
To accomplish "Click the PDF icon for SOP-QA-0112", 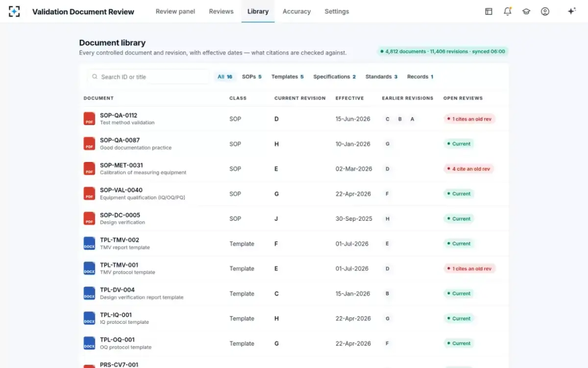I will tap(89, 119).
